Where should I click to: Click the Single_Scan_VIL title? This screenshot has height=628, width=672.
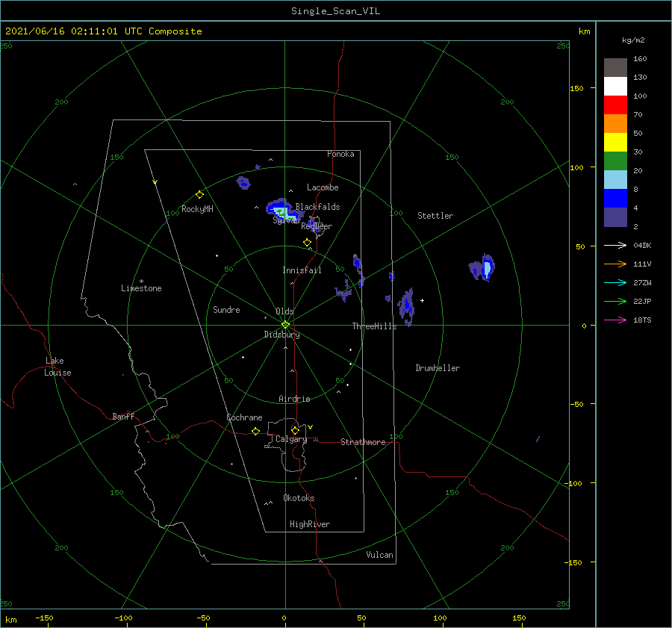(x=335, y=11)
